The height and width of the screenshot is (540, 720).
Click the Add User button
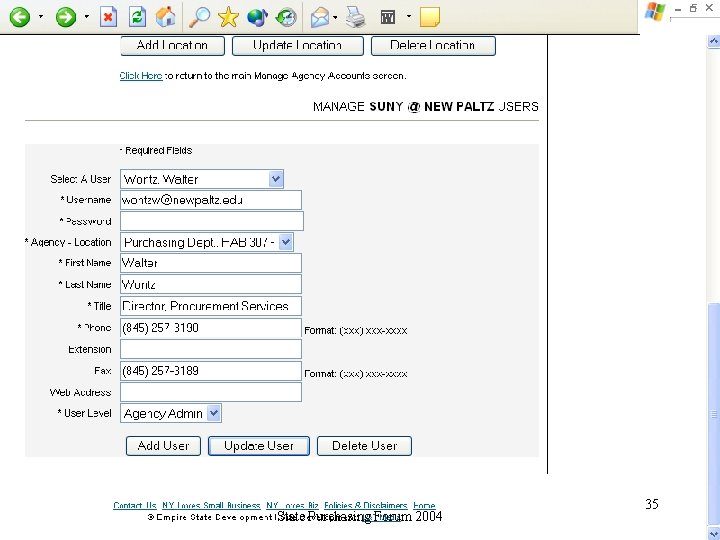click(163, 446)
